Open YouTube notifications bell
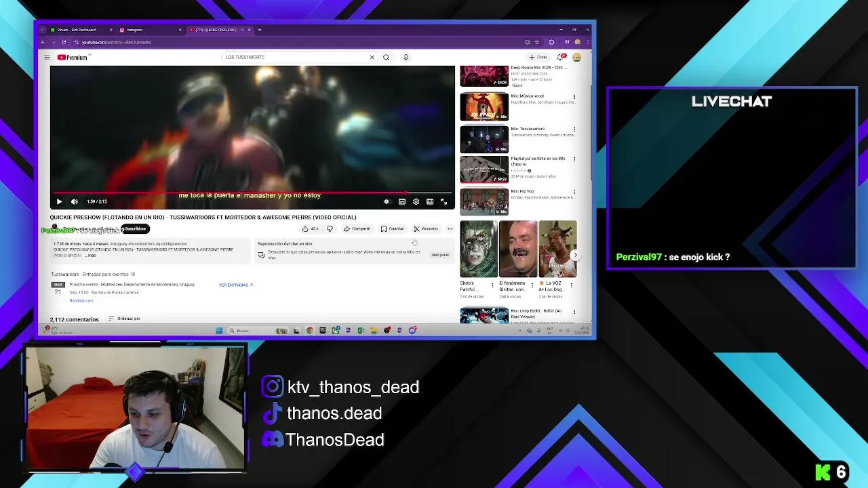Image resolution: width=868 pixels, height=488 pixels. click(x=561, y=57)
